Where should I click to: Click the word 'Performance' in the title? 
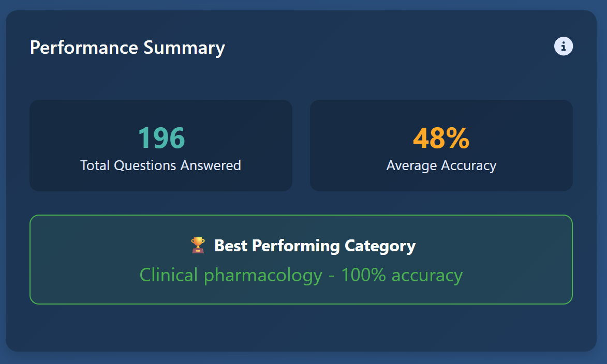tap(84, 48)
